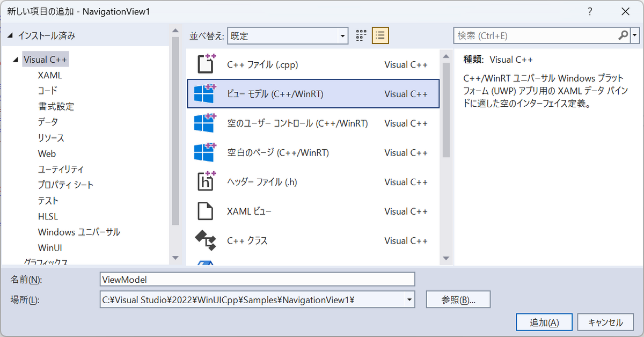Click the category tree scrollbar thumb
Viewport: 644px width, 337px height.
(175, 131)
